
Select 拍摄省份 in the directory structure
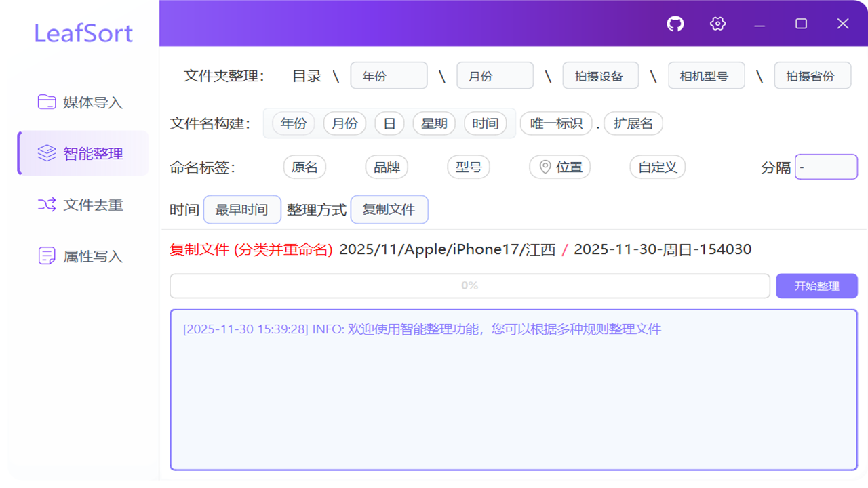coord(812,75)
